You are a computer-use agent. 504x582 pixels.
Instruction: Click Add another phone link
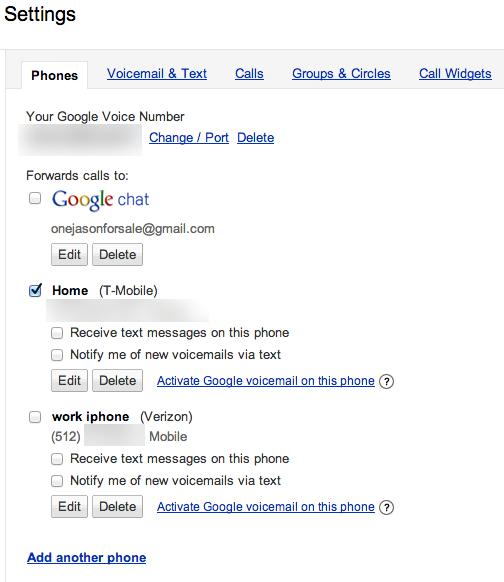(x=86, y=558)
